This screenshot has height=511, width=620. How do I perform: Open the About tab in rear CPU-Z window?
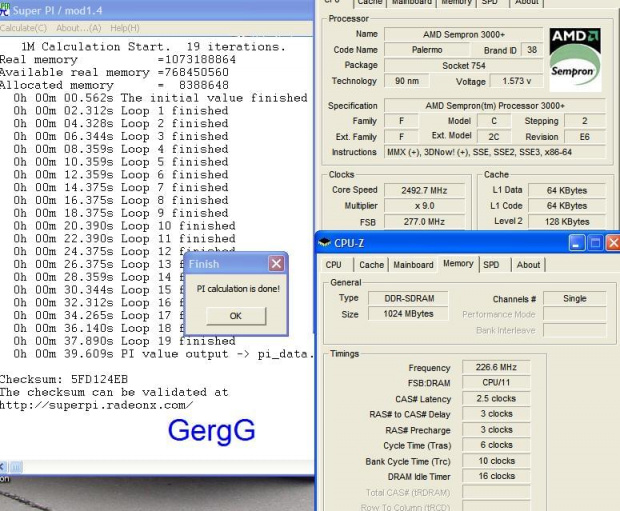pos(527,2)
